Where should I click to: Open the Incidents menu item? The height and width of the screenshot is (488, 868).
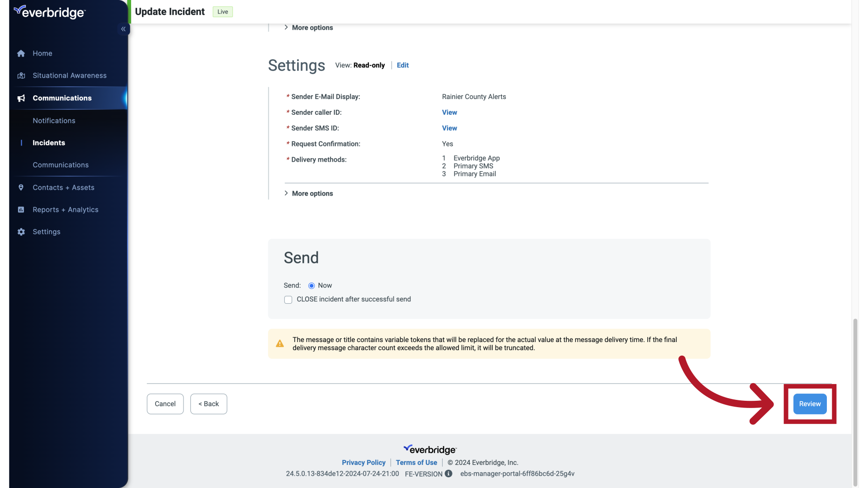coord(48,143)
